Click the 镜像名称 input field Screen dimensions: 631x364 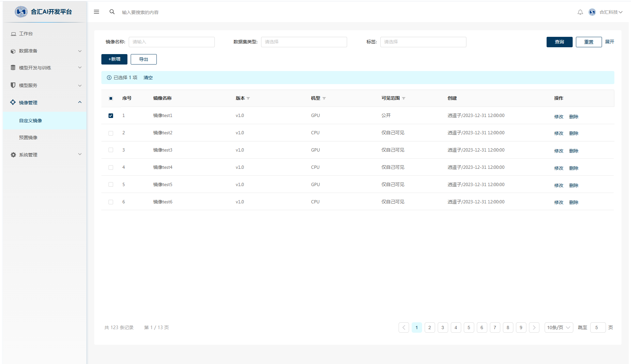click(171, 42)
